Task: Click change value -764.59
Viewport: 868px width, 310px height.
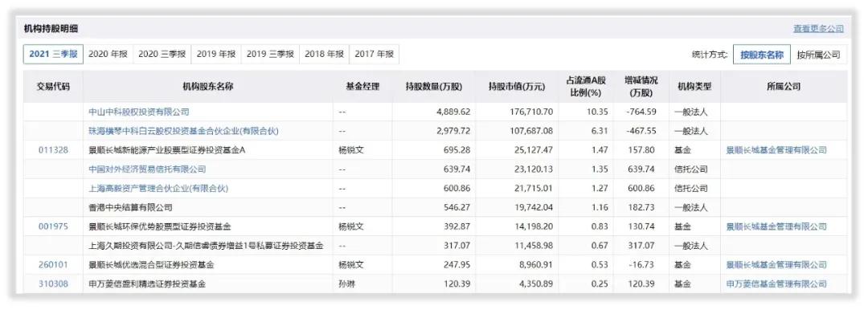Action: [x=641, y=112]
